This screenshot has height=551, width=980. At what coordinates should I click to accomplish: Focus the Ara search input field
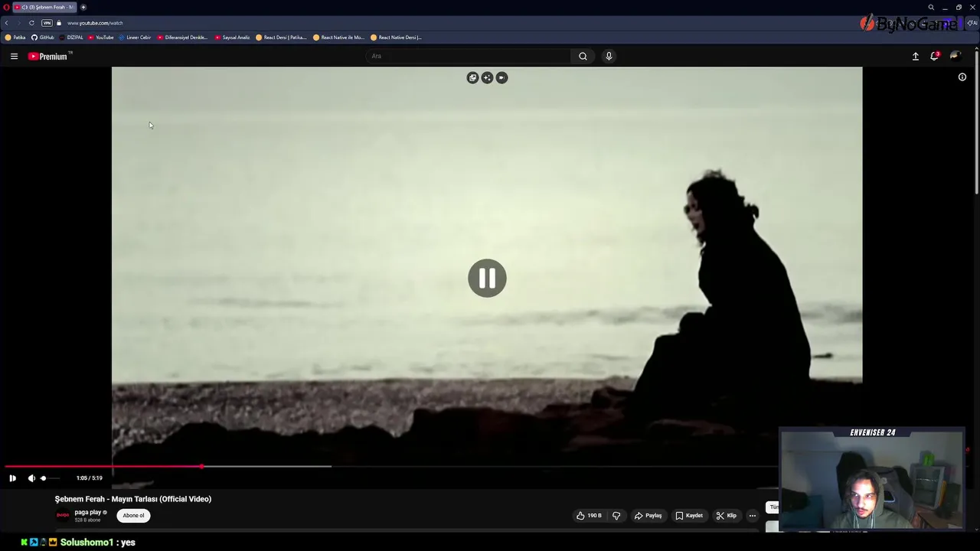pos(469,56)
